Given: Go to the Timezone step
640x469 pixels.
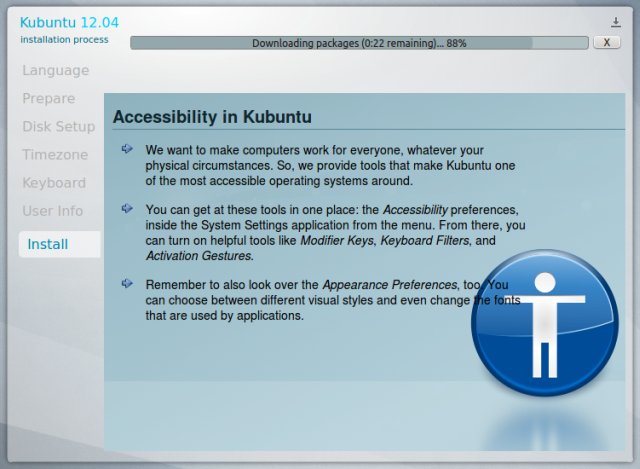Looking at the screenshot, I should [55, 155].
